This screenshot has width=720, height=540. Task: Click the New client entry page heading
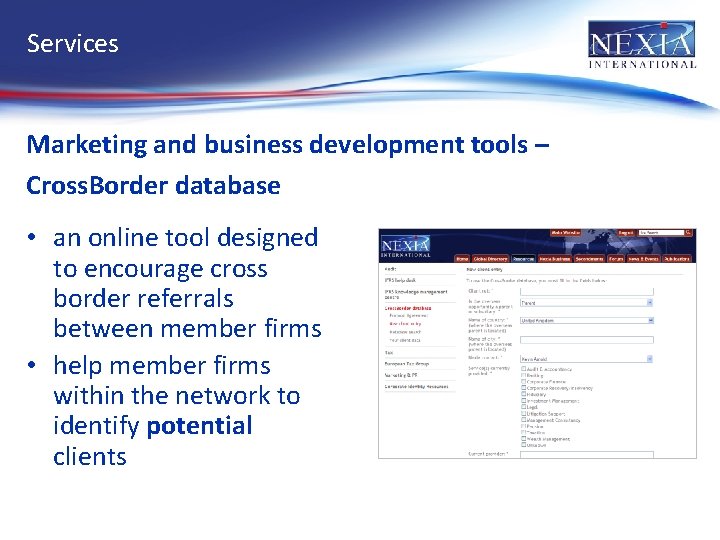[x=484, y=270]
